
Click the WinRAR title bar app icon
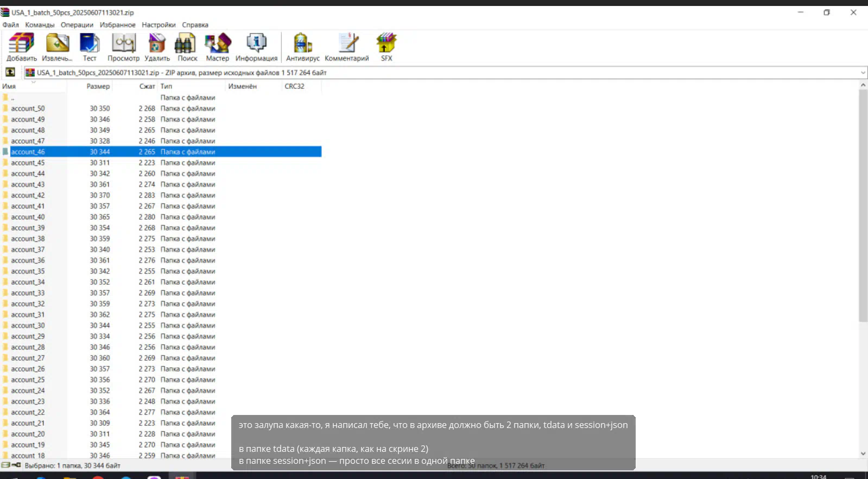[5, 12]
